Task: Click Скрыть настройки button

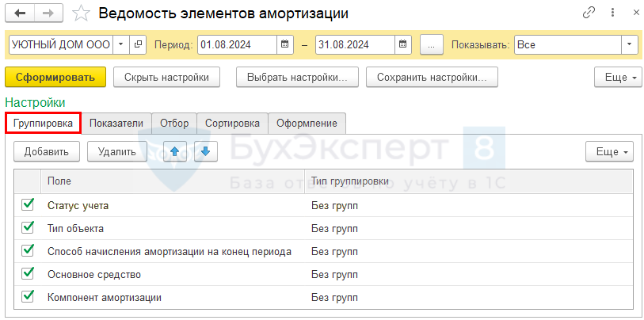Action: click(x=166, y=77)
